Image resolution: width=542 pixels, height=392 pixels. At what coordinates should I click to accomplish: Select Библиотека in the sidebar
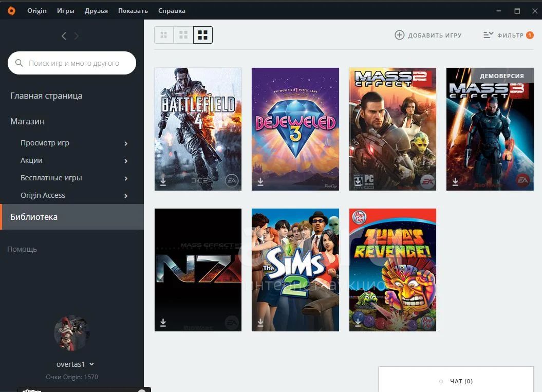(72, 217)
